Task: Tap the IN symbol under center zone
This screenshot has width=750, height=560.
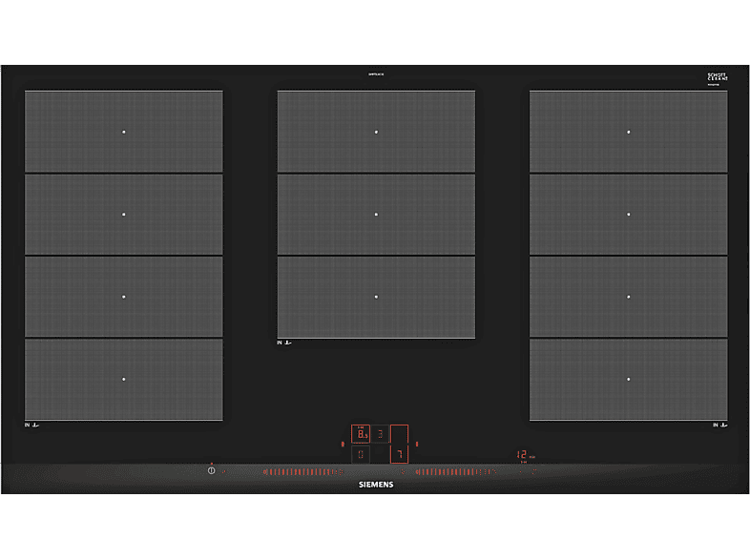Action: coord(284,342)
